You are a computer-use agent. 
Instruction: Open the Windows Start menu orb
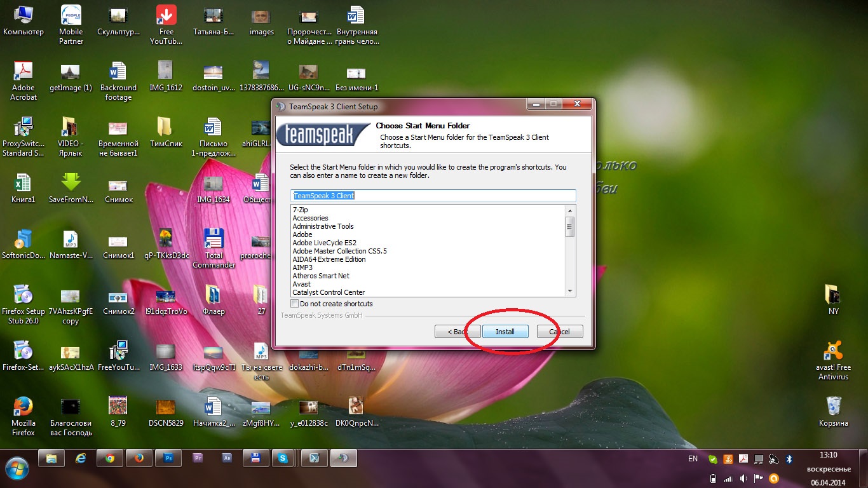click(x=17, y=468)
